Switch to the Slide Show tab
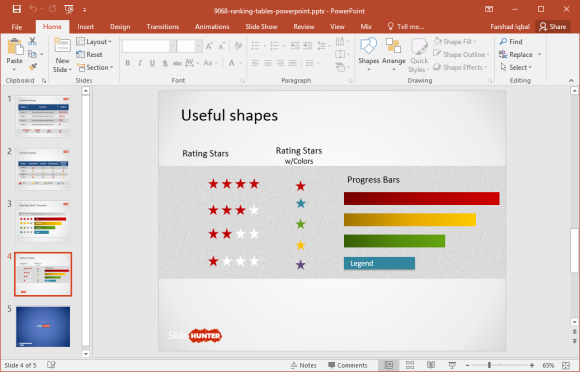Viewport: 580px width, 372px height. click(x=261, y=27)
